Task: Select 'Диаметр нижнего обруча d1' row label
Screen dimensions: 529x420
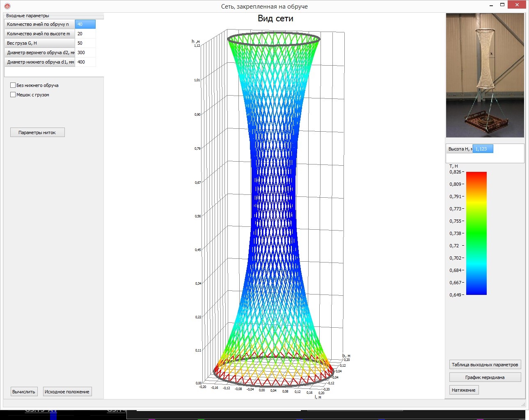Action: (40, 62)
